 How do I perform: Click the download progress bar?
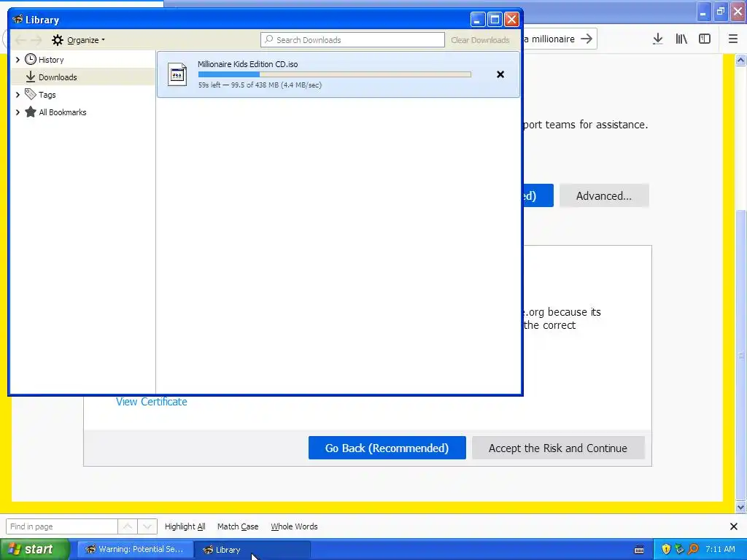click(334, 74)
